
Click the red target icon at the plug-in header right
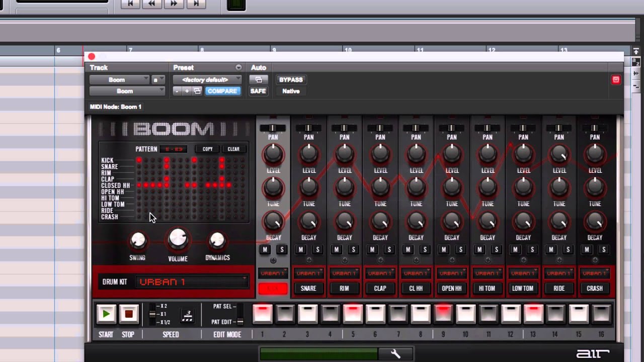(616, 80)
